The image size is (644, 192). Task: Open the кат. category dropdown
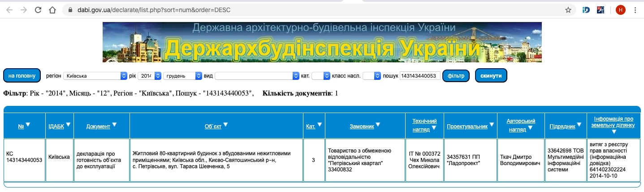tap(321, 76)
